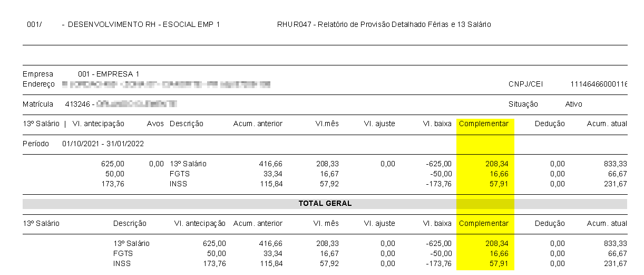
Task: Click the RHUR047 report title text
Action: coord(384,25)
